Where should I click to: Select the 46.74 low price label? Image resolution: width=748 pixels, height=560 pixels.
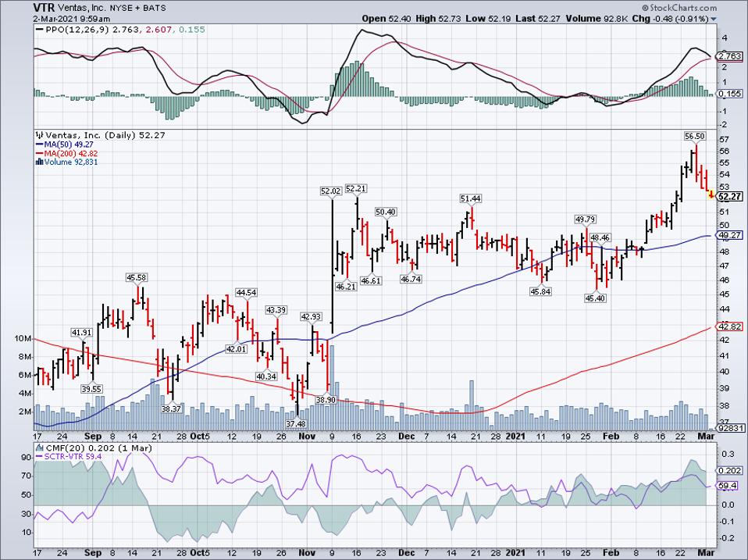coord(411,279)
